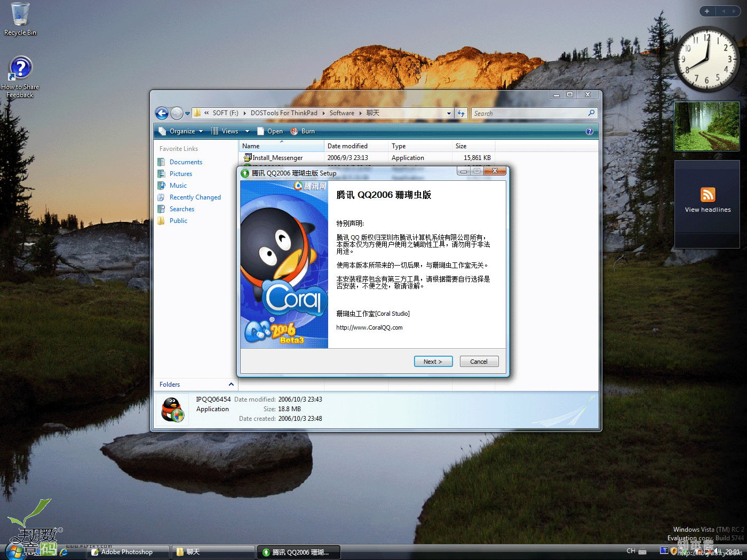Click Cancel in QQ2006 setup dialog
The height and width of the screenshot is (560, 747).
[479, 362]
